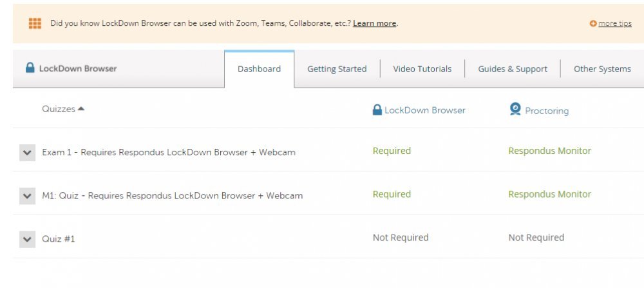This screenshot has width=644, height=288.
Task: Open the Video Tutorials tab
Action: [422, 69]
